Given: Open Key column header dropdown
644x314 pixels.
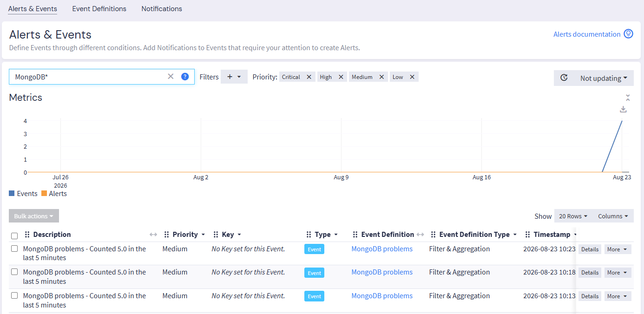Looking at the screenshot, I should point(239,235).
